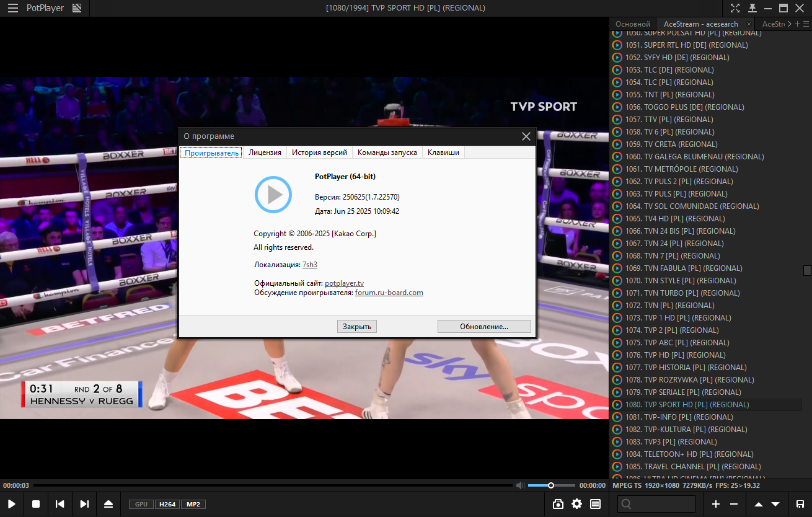Viewport: 812px width, 517px height.
Task: Add a new playlist tab
Action: click(798, 24)
